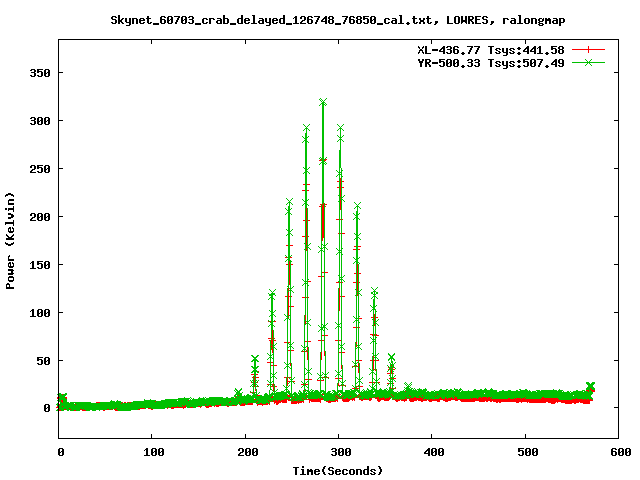
Task: Select the YR-500.33 Tsys:507.49 legend entry
Action: coord(491,63)
